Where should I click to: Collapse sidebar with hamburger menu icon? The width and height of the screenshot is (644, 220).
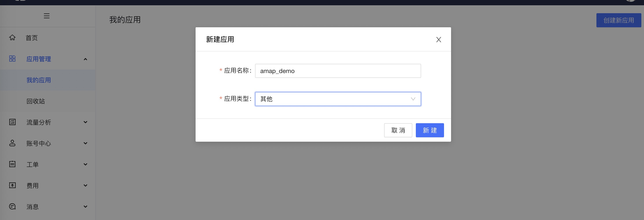tap(46, 16)
